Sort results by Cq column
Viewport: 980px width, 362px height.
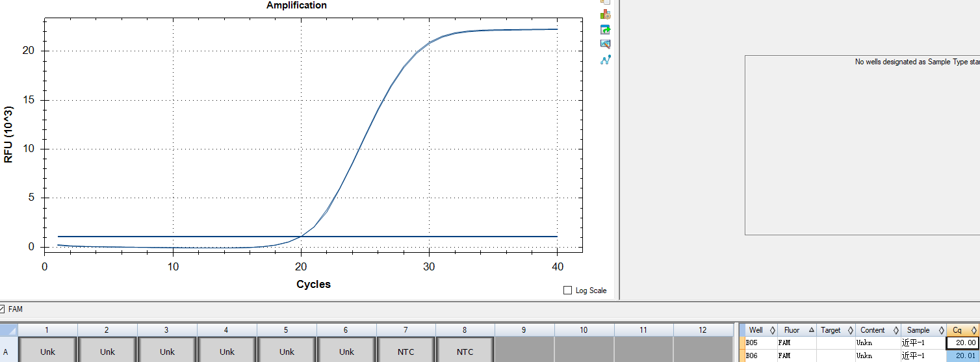click(962, 330)
